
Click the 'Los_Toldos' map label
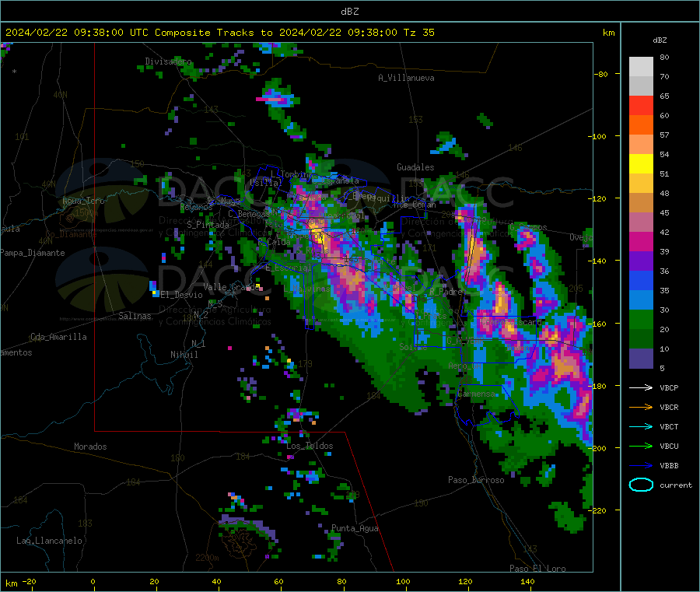pyautogui.click(x=310, y=446)
